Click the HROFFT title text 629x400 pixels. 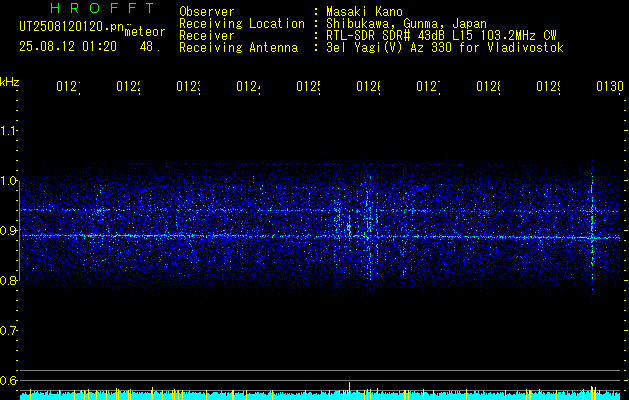pos(103,8)
